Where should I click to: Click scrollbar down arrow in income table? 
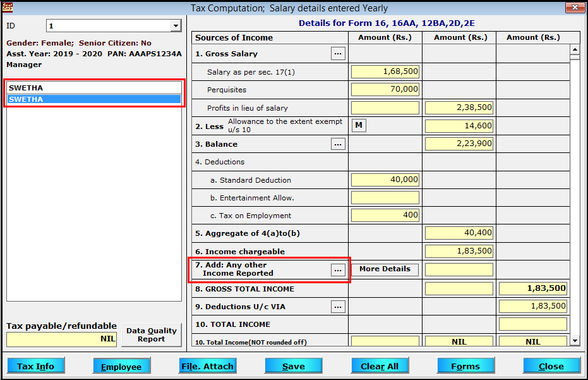point(575,341)
